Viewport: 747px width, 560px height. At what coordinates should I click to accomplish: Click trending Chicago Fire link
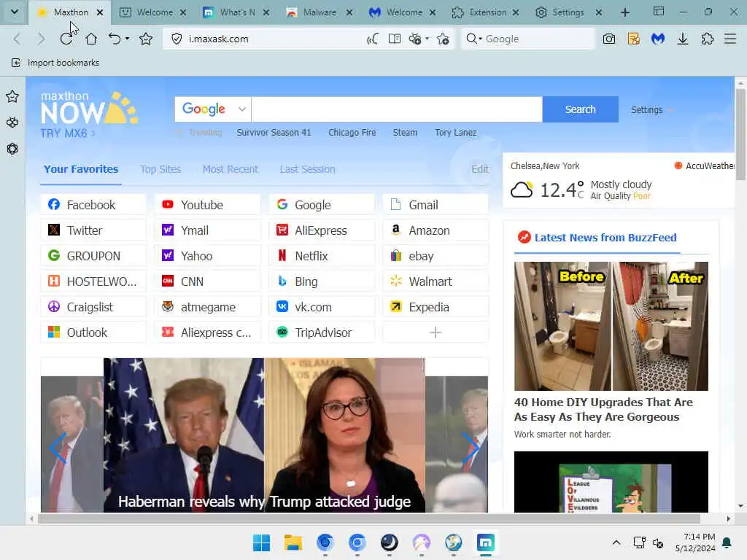[352, 133]
